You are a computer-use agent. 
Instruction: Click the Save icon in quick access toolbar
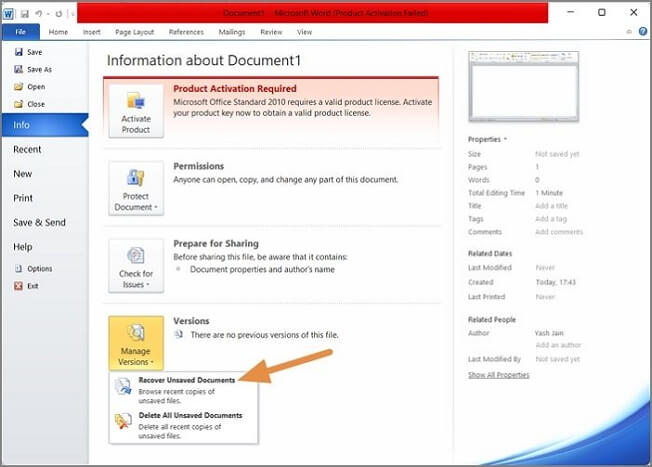click(x=25, y=14)
